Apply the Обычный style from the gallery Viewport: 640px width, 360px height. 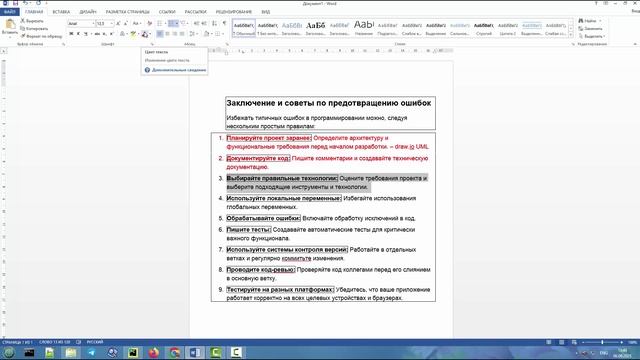tap(244, 28)
